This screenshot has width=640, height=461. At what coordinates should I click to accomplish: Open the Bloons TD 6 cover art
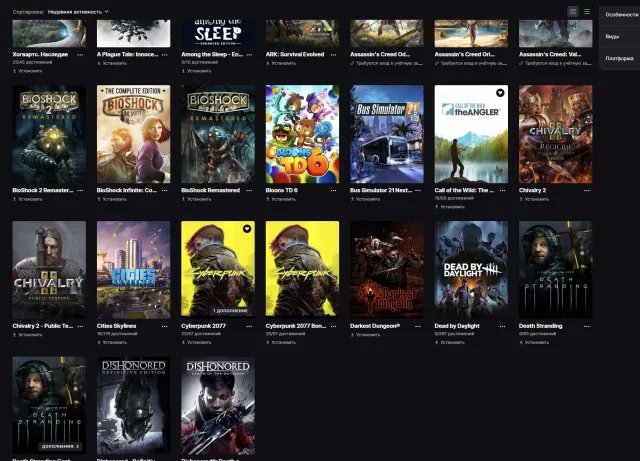point(302,134)
